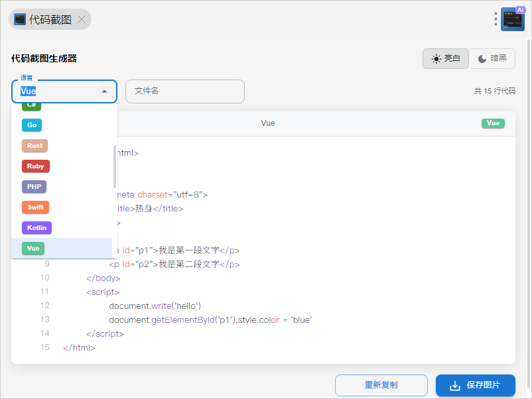Close the 代码截图 tab
Image resolution: width=532 pixels, height=399 pixels.
click(82, 20)
